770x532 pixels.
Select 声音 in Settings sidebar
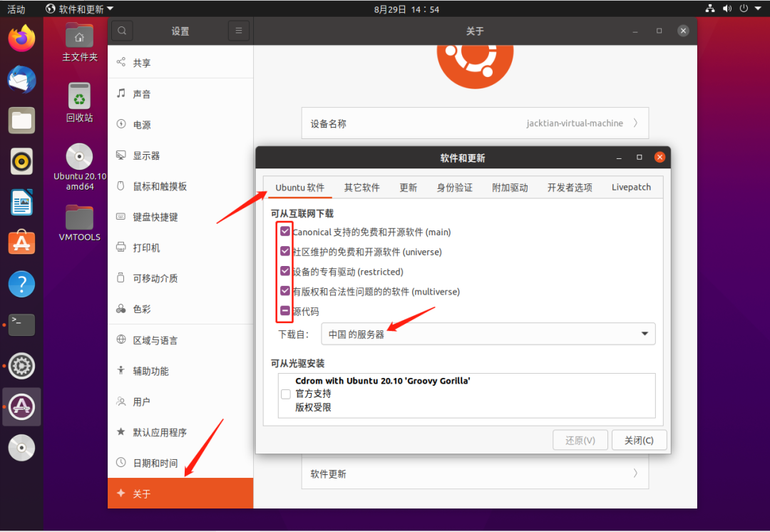[x=180, y=93]
